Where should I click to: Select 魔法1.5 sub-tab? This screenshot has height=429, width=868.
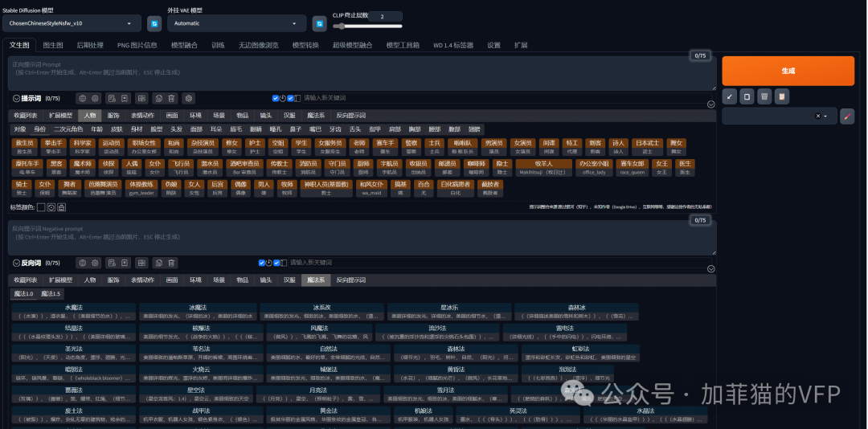pos(51,294)
